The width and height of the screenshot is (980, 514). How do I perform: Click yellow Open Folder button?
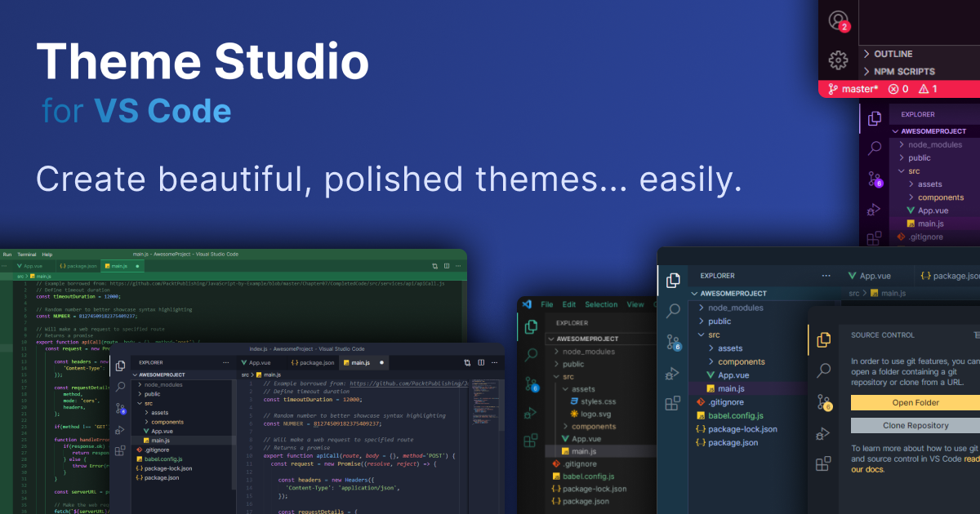point(915,402)
